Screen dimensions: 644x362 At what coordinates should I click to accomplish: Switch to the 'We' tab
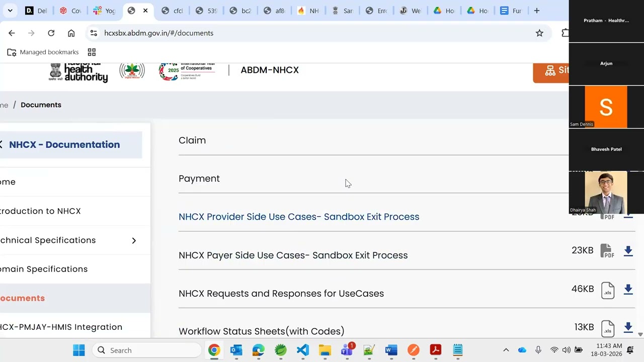tap(410, 11)
